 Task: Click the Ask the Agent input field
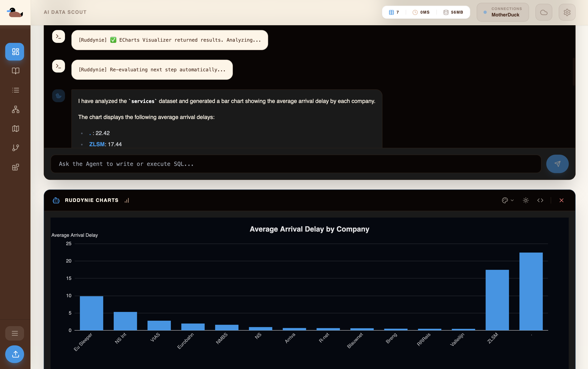(293, 164)
